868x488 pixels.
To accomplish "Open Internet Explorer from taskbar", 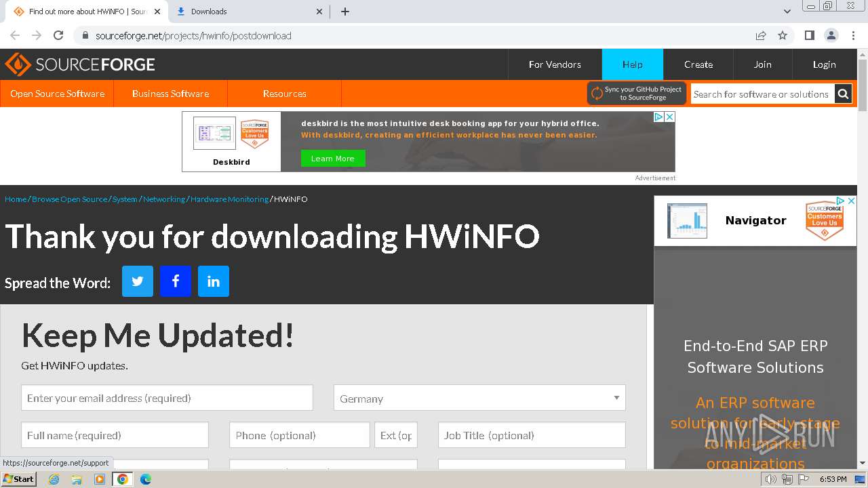I will coord(54,479).
